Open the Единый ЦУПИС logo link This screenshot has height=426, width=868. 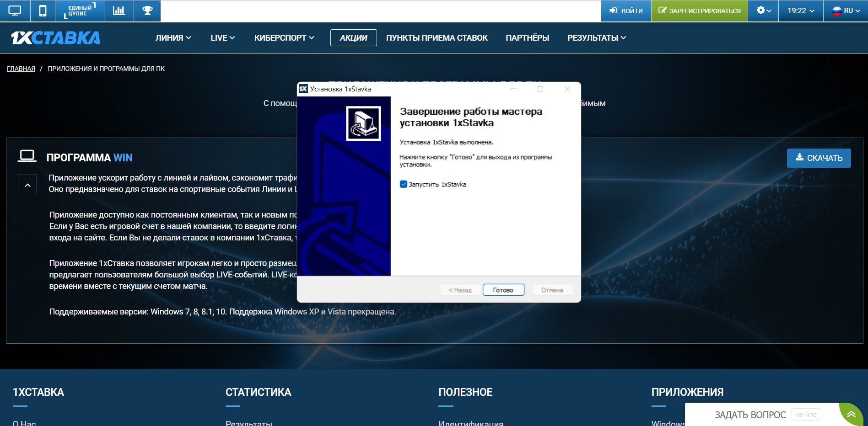[80, 11]
